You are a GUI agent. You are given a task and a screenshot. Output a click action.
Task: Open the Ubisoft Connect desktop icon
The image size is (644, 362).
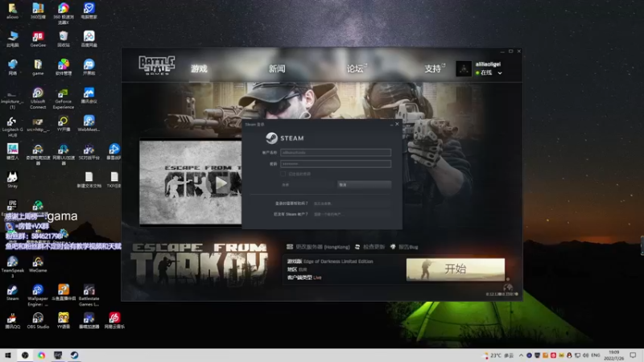(38, 98)
